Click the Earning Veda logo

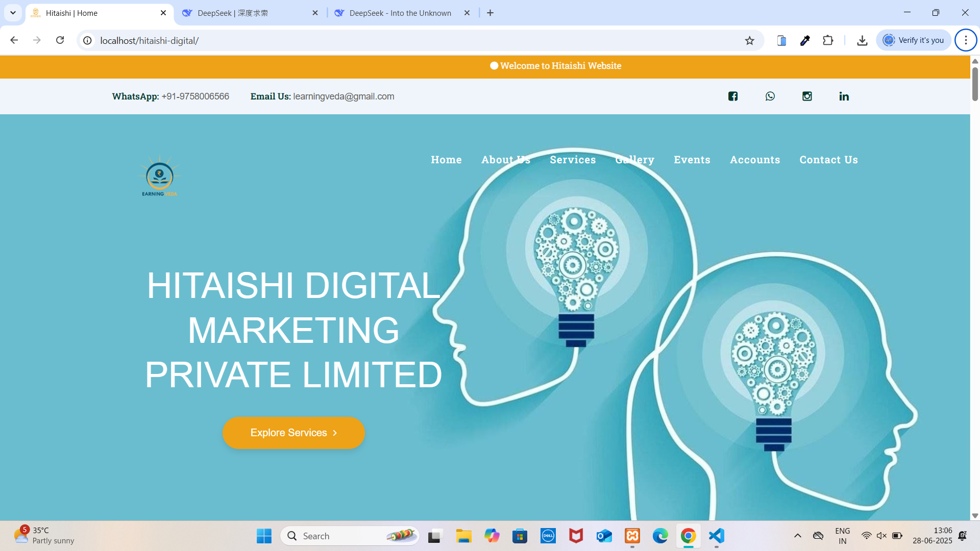click(x=160, y=176)
